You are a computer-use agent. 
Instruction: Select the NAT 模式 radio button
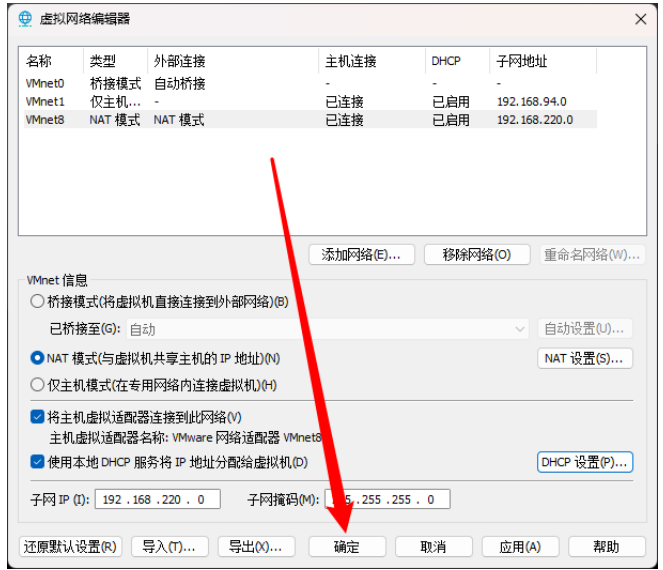click(x=37, y=358)
